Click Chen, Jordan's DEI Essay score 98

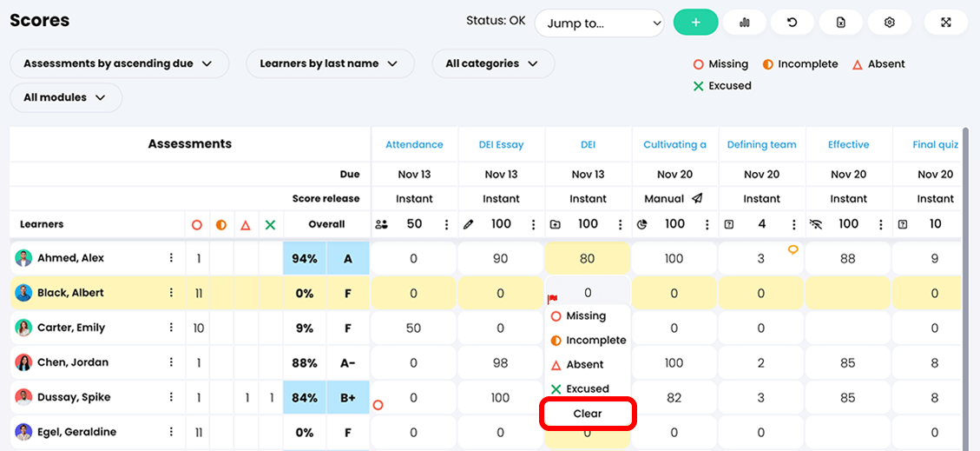coord(501,363)
